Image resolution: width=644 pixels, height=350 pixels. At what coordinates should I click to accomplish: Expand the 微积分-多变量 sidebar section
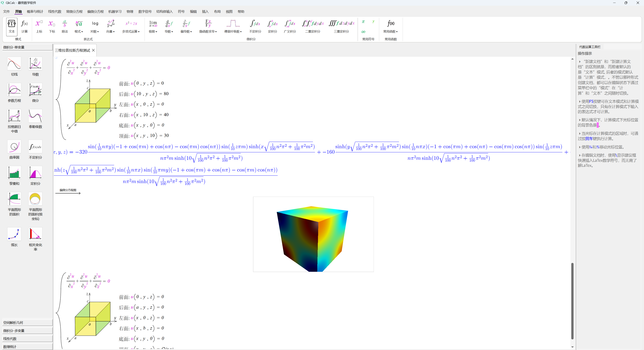pos(27,331)
